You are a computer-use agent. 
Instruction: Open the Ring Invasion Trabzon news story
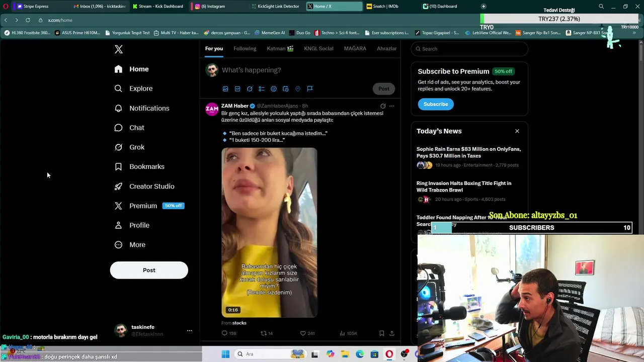[x=464, y=187]
